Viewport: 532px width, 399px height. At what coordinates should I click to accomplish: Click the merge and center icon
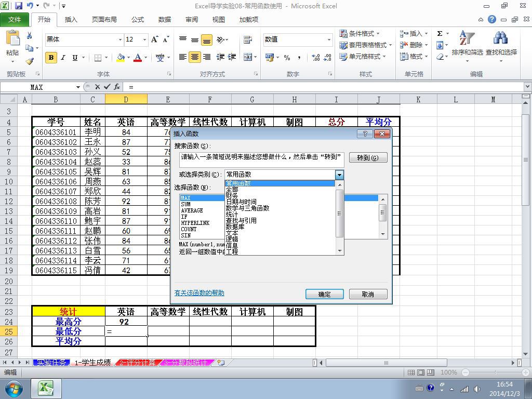tap(248, 57)
